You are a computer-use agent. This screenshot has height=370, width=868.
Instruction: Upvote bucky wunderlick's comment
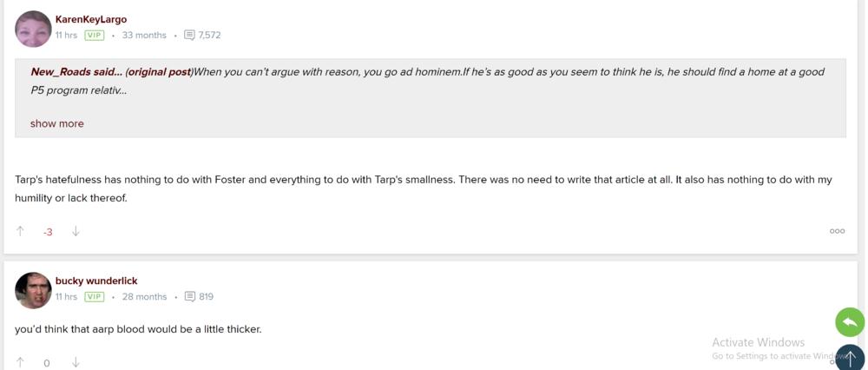tap(20, 362)
